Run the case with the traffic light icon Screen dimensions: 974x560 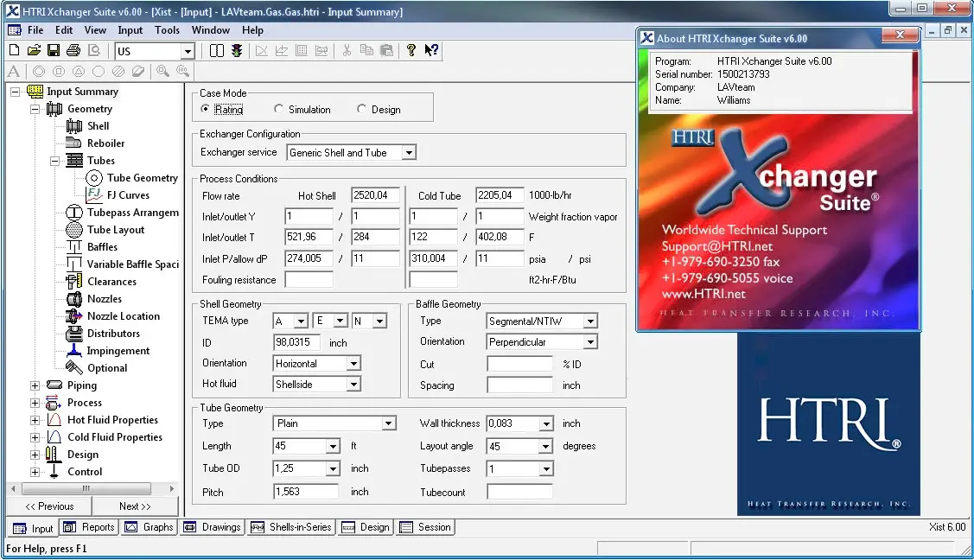coord(237,50)
